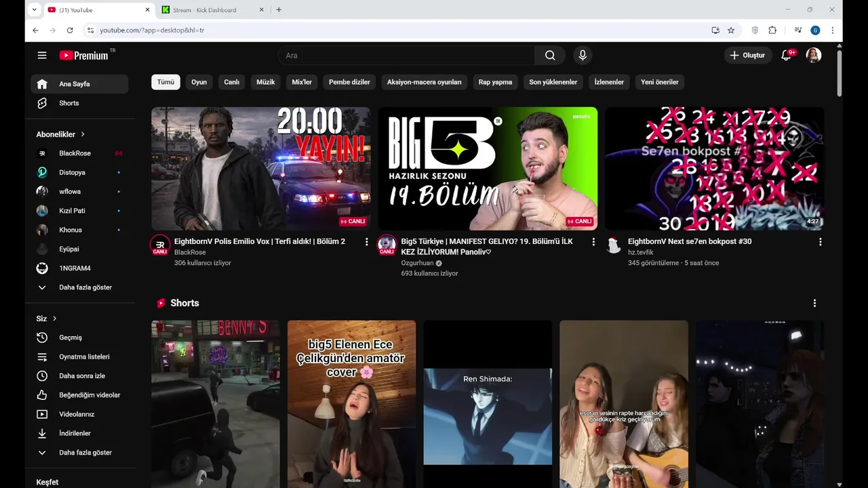868x488 pixels.
Task: Open Beğendiğim videolar liked videos
Action: (x=79, y=395)
